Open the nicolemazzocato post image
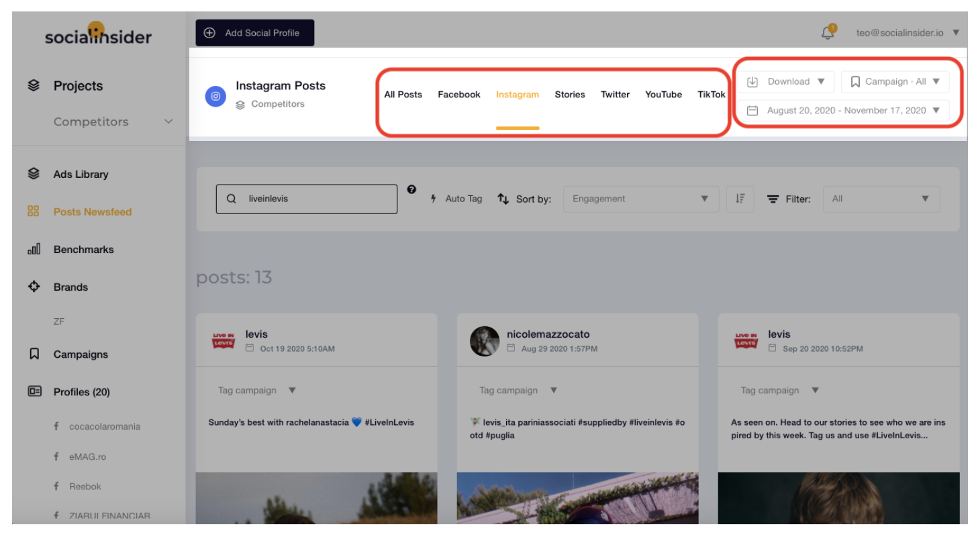Image resolution: width=980 pixels, height=537 pixels. tap(577, 498)
